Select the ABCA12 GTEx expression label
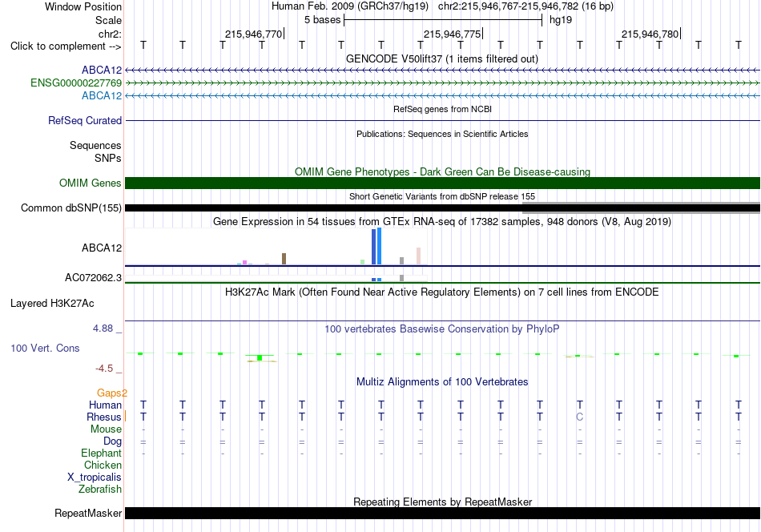Viewport: 761px width, 532px height. click(x=102, y=248)
